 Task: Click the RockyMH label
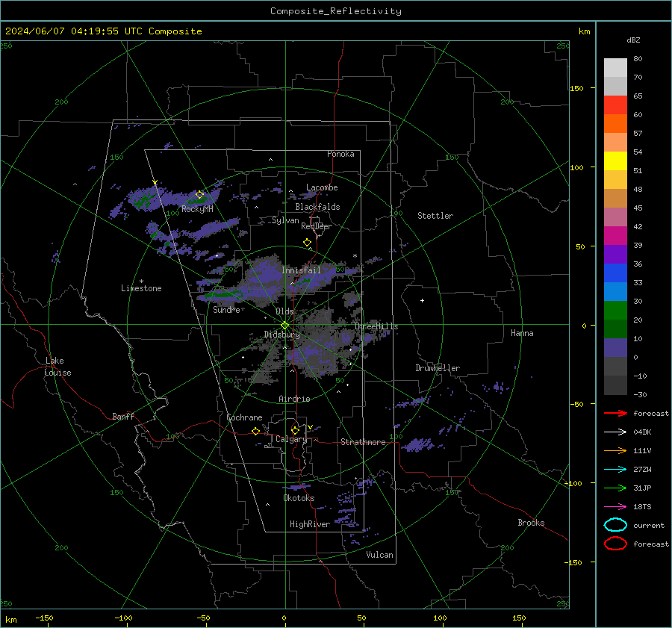[x=197, y=209]
